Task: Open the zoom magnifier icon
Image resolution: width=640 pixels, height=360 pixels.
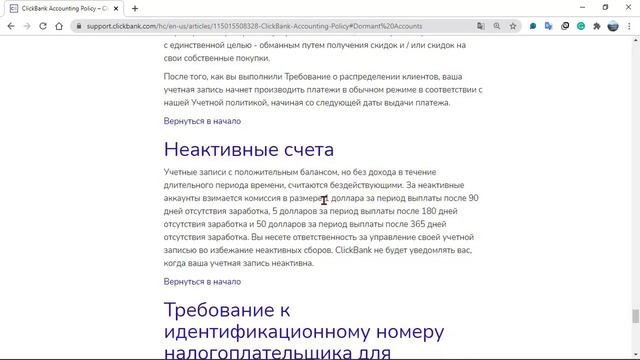Action: 497,26
